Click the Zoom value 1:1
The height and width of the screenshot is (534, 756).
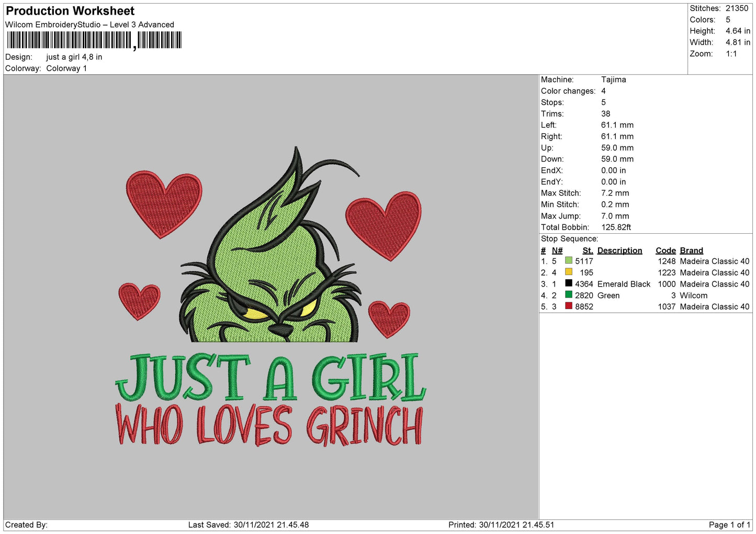click(x=731, y=54)
